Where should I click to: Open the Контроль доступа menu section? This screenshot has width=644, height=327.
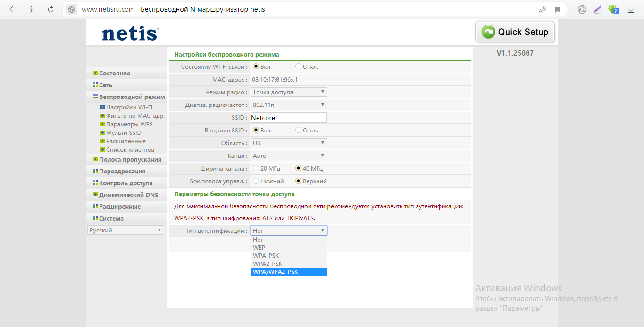point(127,183)
